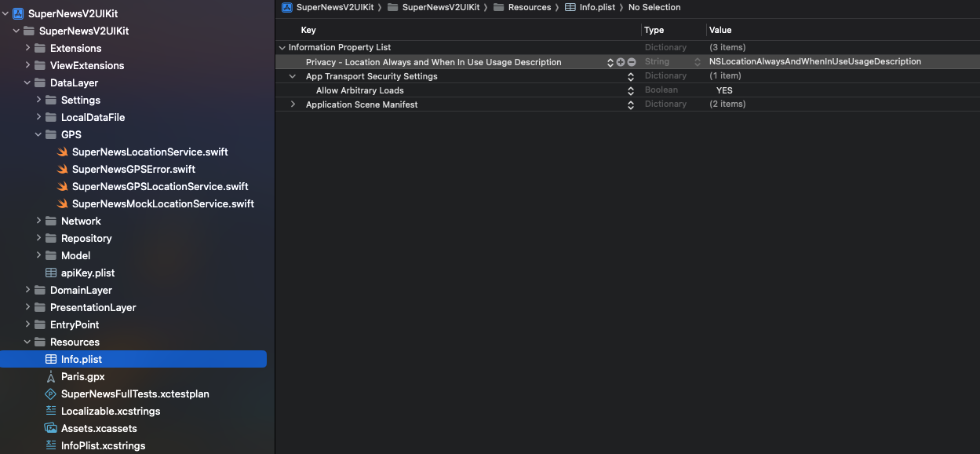Expand the PresentationLayer folder
980x454 pixels.
pyautogui.click(x=27, y=307)
